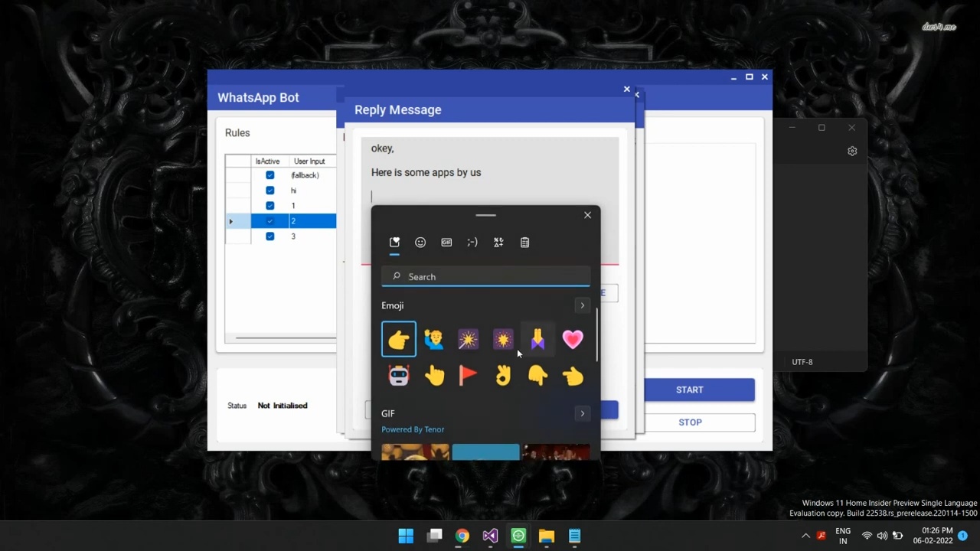Insert the sparkler emoji
The height and width of the screenshot is (551, 980).
pyautogui.click(x=468, y=339)
